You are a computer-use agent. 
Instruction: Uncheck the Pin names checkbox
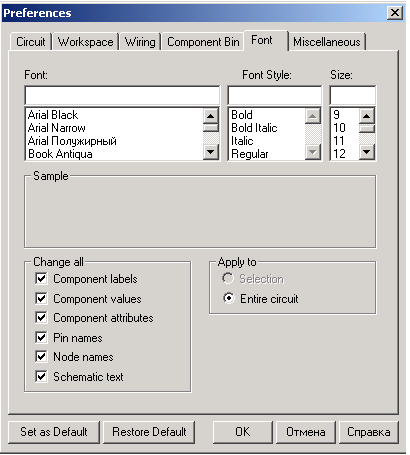(41, 337)
